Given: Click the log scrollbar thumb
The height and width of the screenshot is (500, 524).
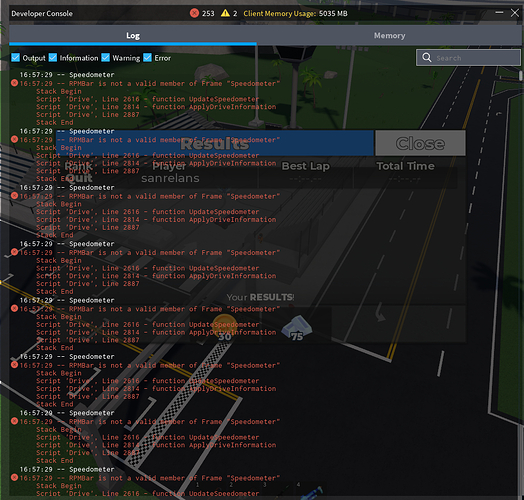Looking at the screenshot, I should tap(521, 76).
